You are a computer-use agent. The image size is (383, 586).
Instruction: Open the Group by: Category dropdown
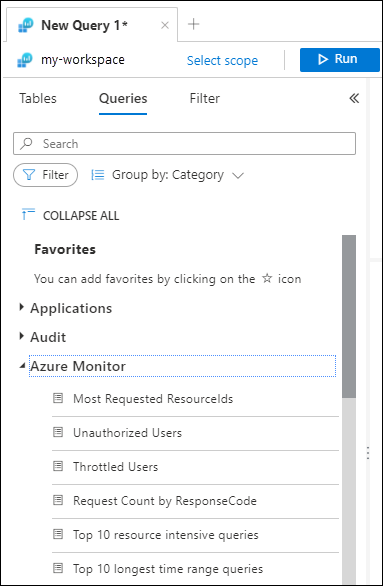167,175
